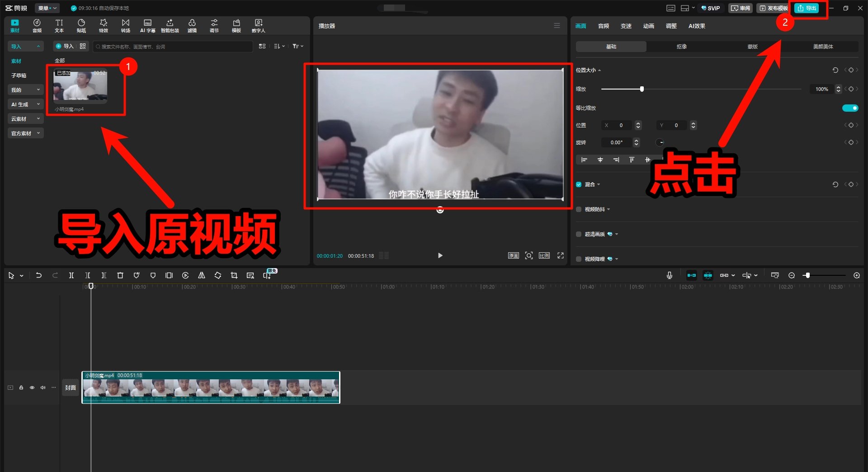Open the 滤镜 filters panel
This screenshot has height=472, width=868.
click(x=192, y=25)
